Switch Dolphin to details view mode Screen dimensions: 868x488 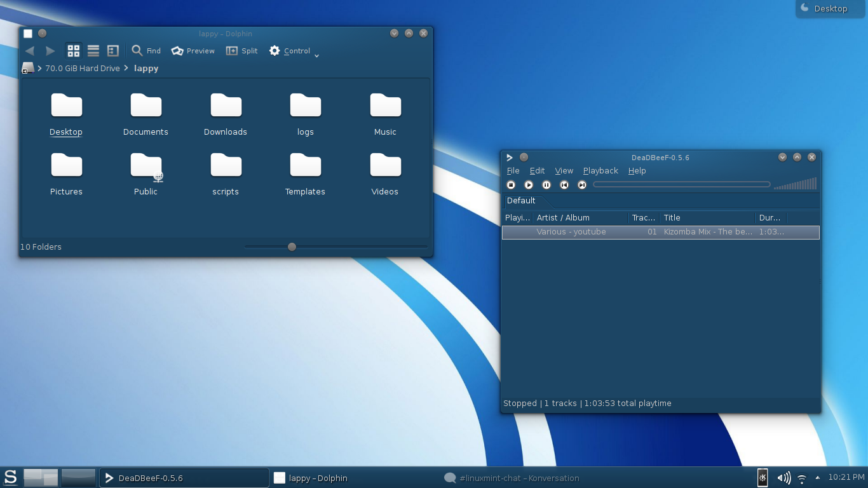point(113,51)
